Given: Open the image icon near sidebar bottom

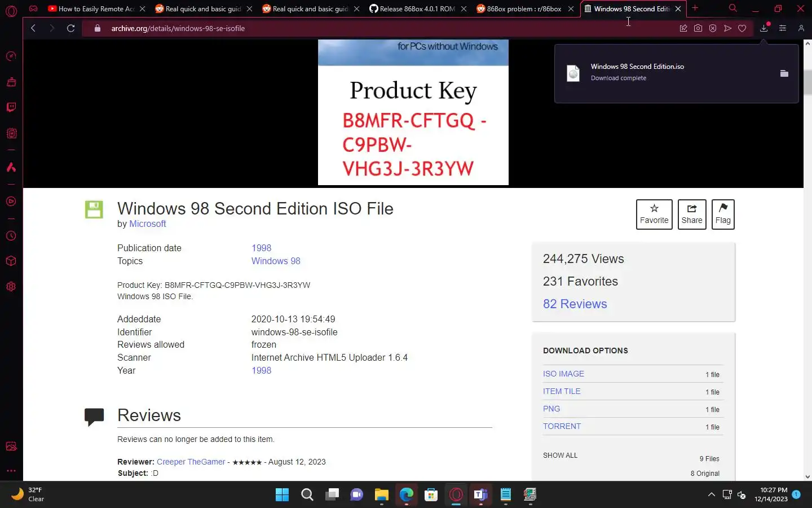Looking at the screenshot, I should point(11,446).
